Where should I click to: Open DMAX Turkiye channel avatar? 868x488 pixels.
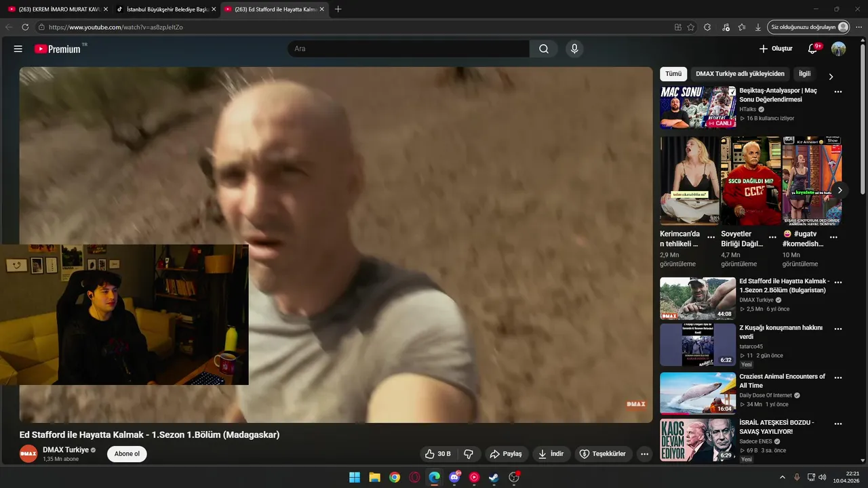click(28, 454)
